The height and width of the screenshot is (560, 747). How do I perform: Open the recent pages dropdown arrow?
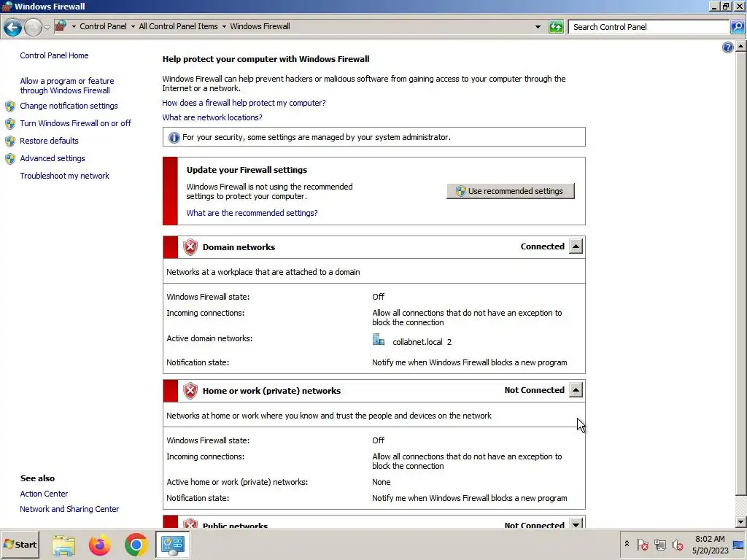[x=47, y=27]
